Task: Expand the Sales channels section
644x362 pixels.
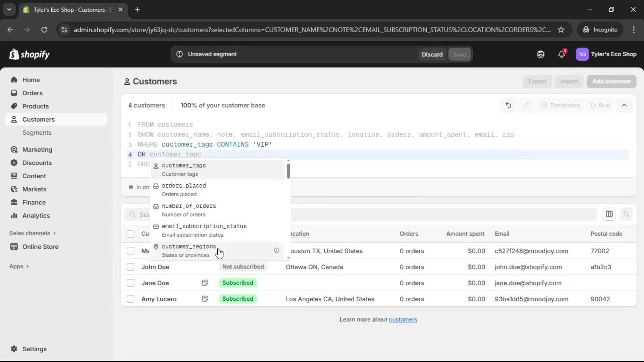Action: tap(32, 233)
